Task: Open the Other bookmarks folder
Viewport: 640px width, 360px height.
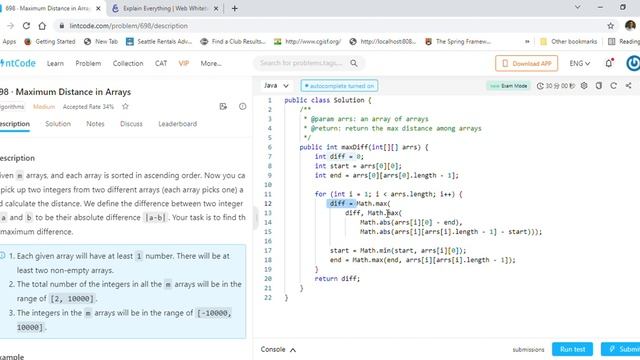Action: (569, 41)
